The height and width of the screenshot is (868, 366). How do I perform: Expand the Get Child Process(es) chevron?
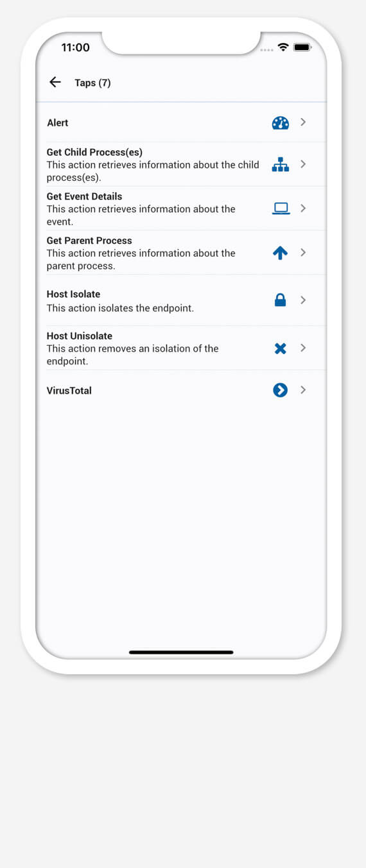click(303, 164)
